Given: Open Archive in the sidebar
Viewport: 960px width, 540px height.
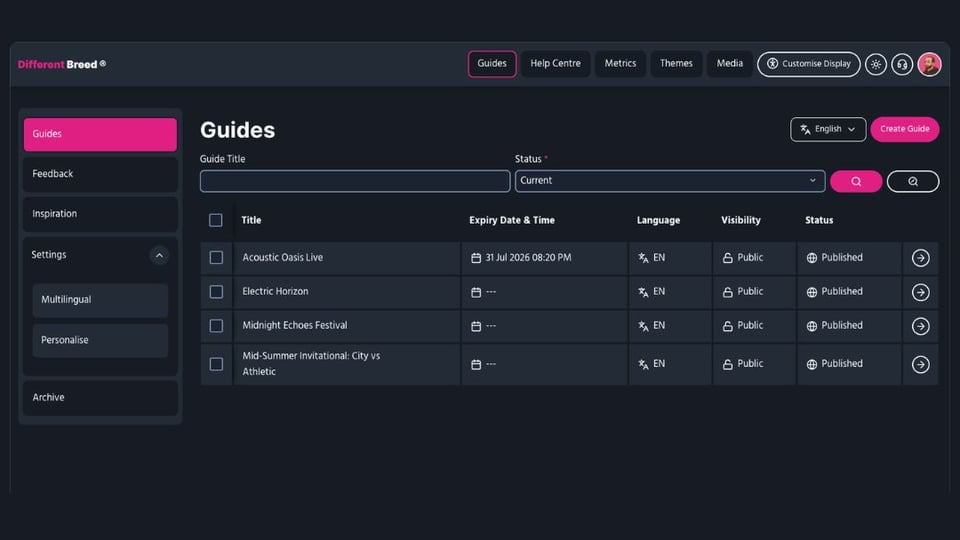Looking at the screenshot, I should [x=100, y=398].
